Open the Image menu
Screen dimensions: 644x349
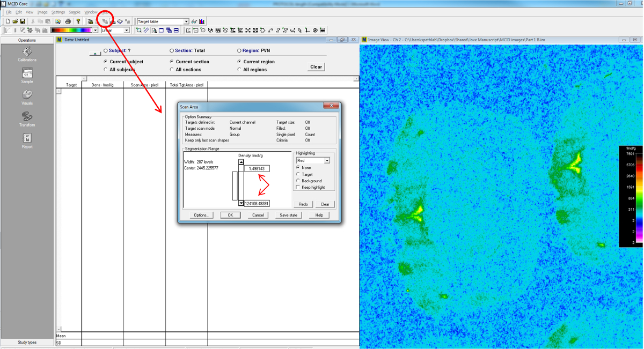42,12
